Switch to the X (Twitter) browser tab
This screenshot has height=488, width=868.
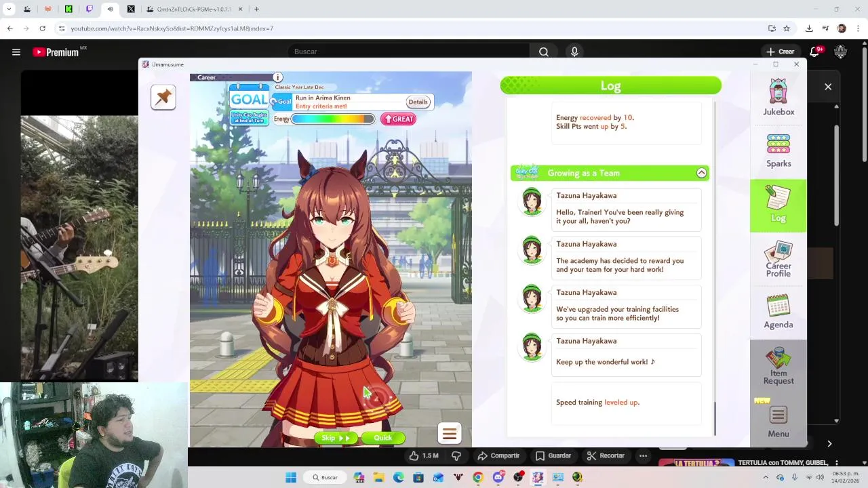(131, 9)
